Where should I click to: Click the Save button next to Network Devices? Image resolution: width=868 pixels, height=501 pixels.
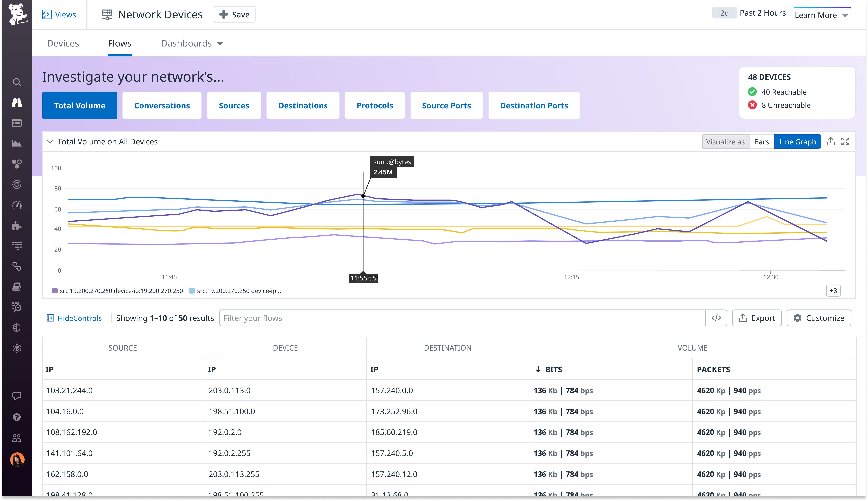coord(234,14)
